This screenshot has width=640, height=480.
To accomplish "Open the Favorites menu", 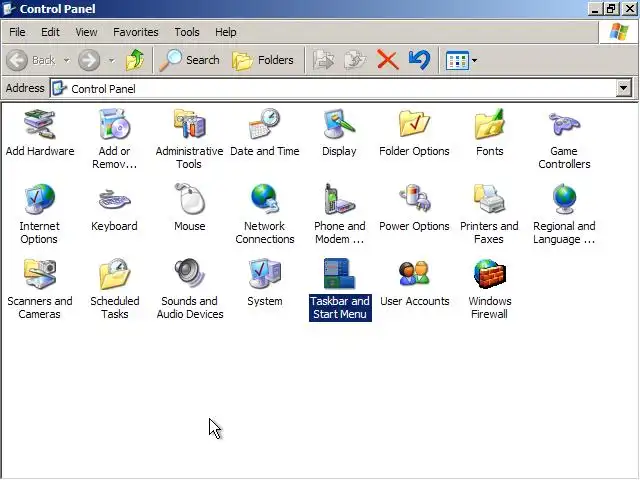I will click(136, 32).
